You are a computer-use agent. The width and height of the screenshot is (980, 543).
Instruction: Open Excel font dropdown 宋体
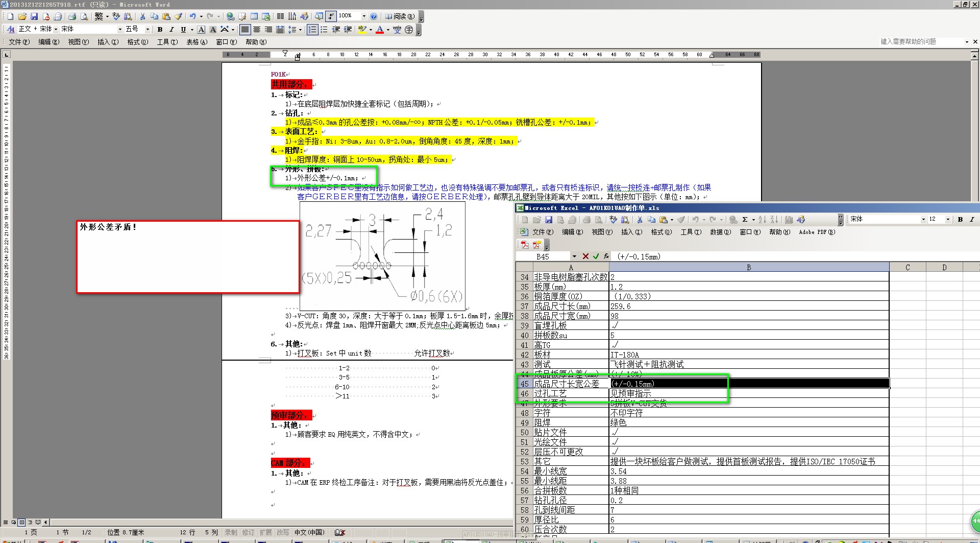[923, 219]
